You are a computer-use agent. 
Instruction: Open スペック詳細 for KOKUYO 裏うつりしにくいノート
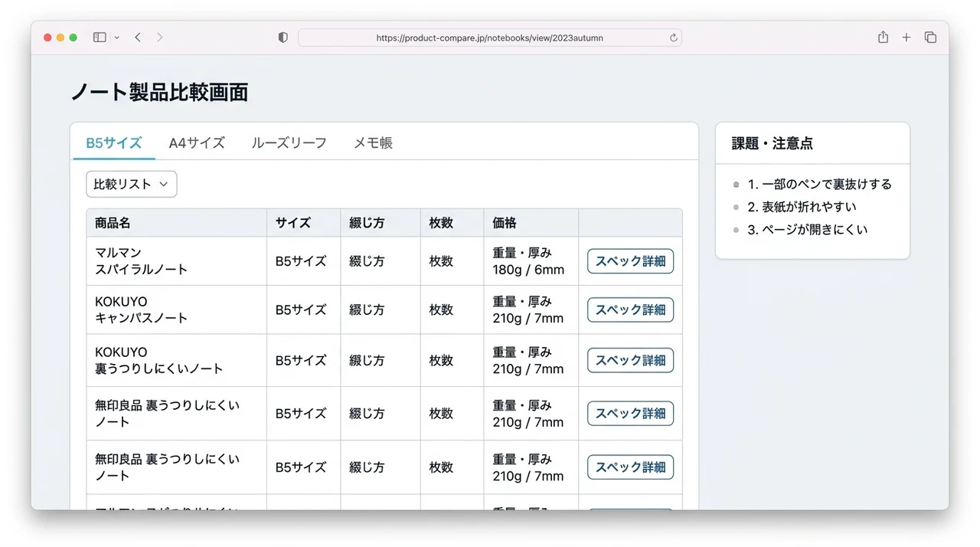(x=630, y=360)
